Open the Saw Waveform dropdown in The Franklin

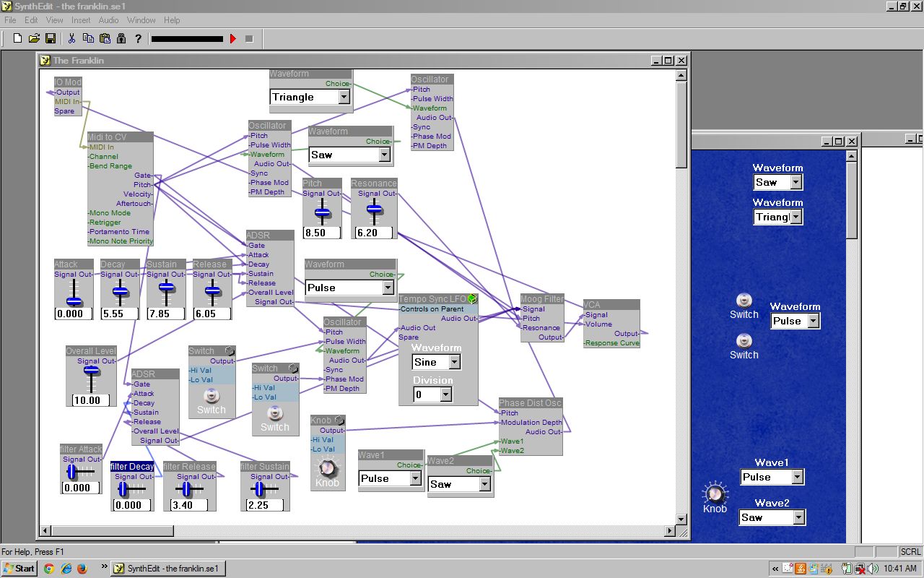(384, 155)
